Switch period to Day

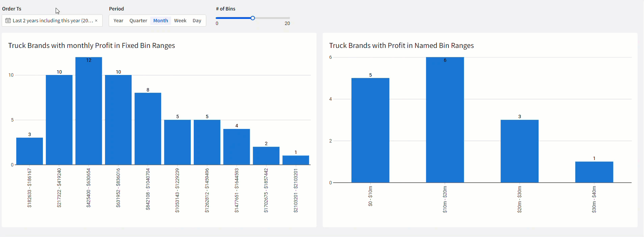click(x=197, y=21)
